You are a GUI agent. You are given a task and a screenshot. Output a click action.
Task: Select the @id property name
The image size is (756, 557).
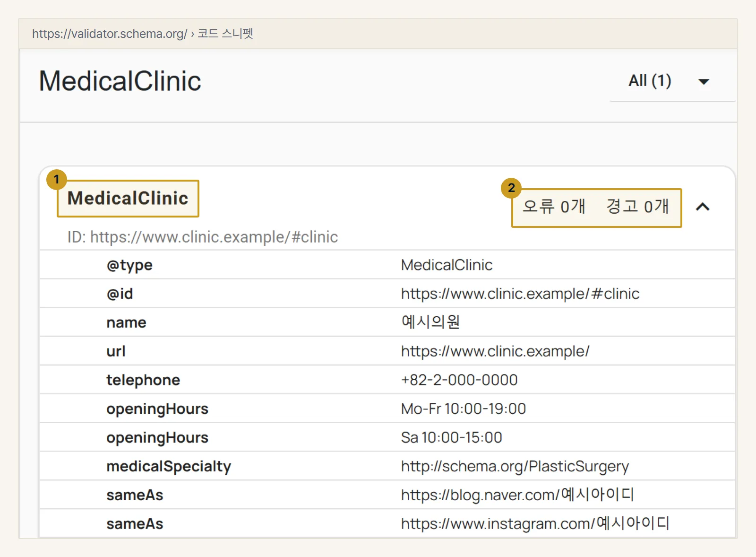click(x=120, y=294)
